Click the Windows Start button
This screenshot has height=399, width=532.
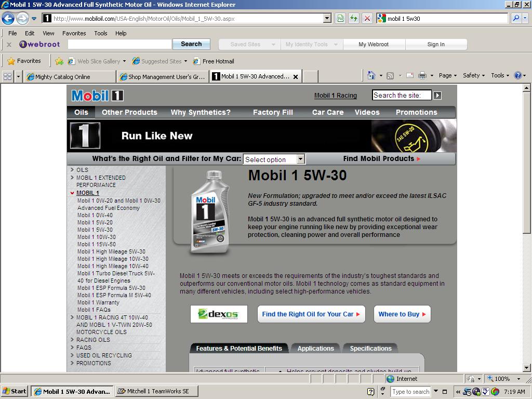(x=14, y=391)
